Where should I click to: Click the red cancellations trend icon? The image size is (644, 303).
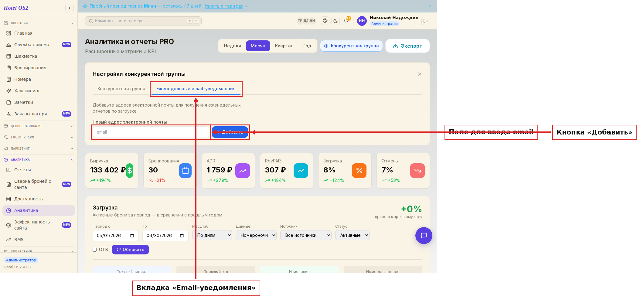(417, 171)
